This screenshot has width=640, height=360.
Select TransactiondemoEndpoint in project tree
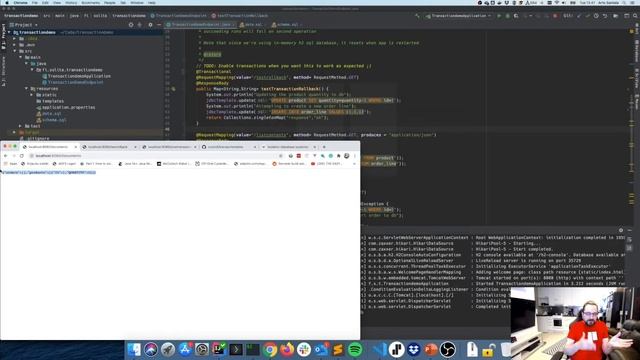[75, 82]
